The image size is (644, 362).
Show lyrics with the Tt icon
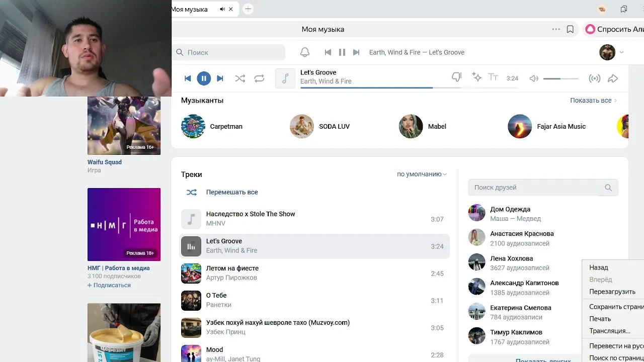click(493, 77)
